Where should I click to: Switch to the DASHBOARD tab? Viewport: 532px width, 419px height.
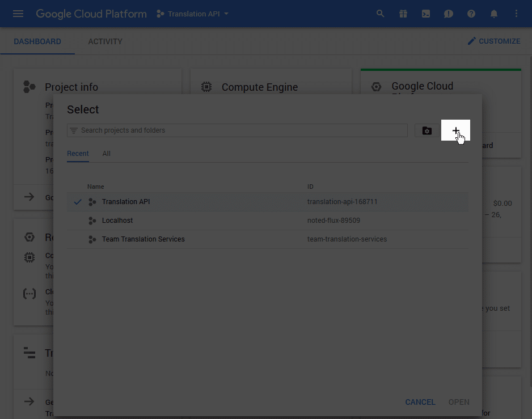tap(37, 41)
